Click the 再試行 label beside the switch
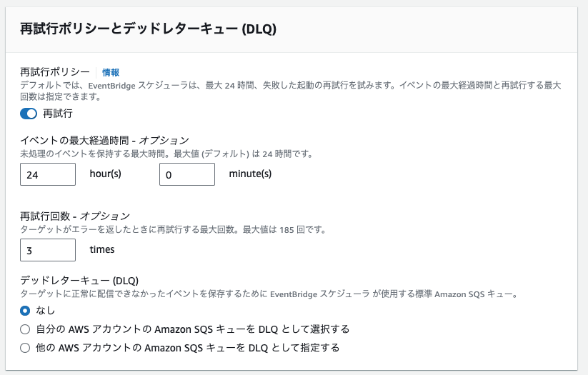This screenshot has height=375, width=588. (x=58, y=114)
